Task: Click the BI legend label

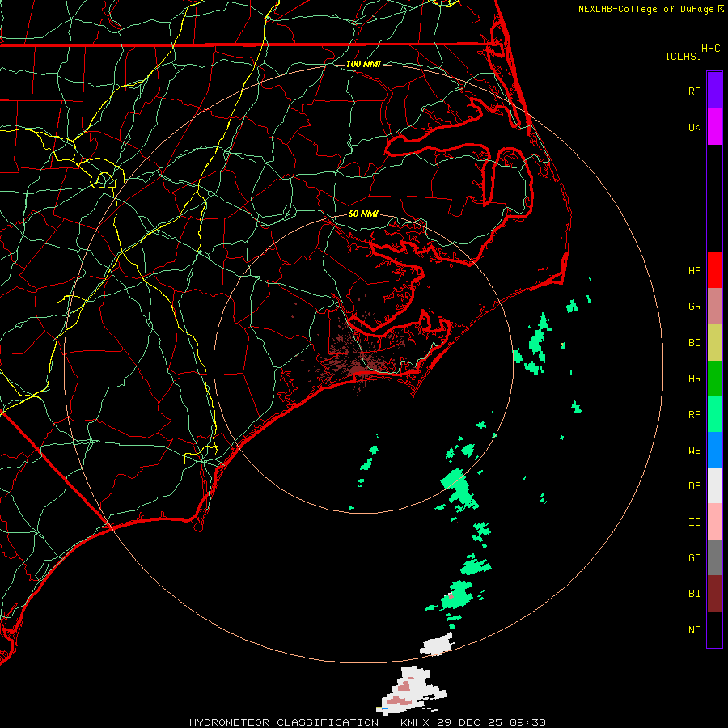Action: pyautogui.click(x=694, y=594)
